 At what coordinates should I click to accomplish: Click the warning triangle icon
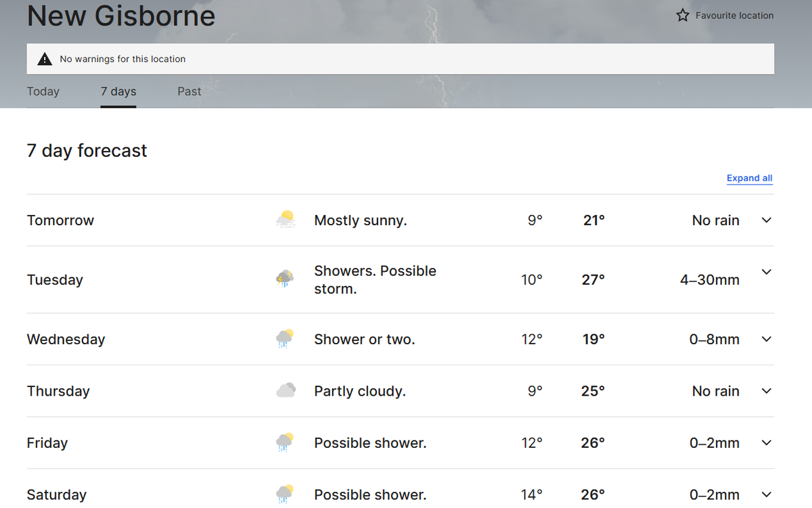tap(45, 59)
